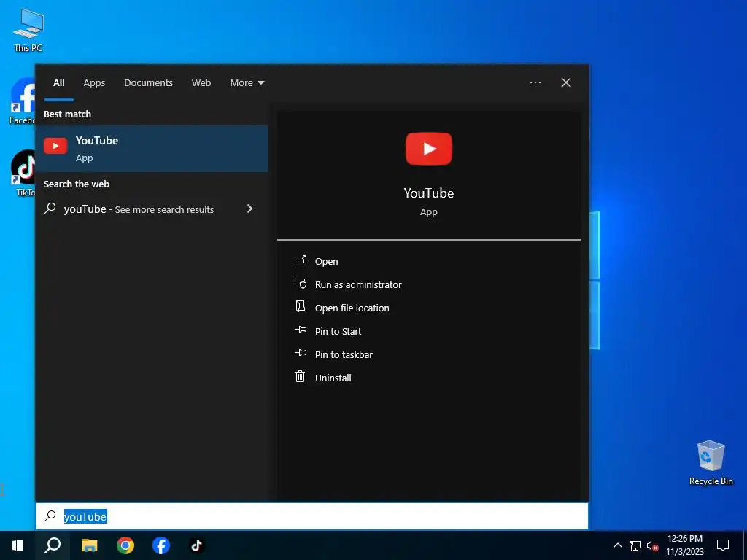Select Uninstall for YouTube app
Screen dimensions: 747x560
pyautogui.click(x=333, y=378)
